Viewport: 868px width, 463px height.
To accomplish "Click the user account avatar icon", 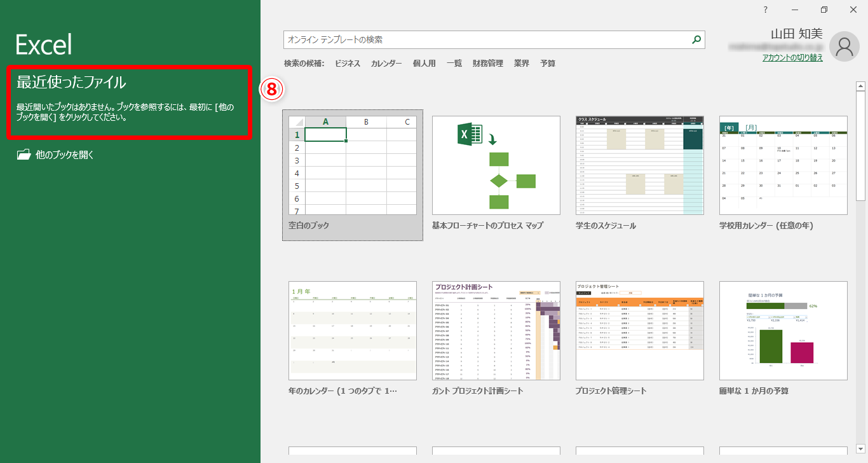I will pos(844,46).
